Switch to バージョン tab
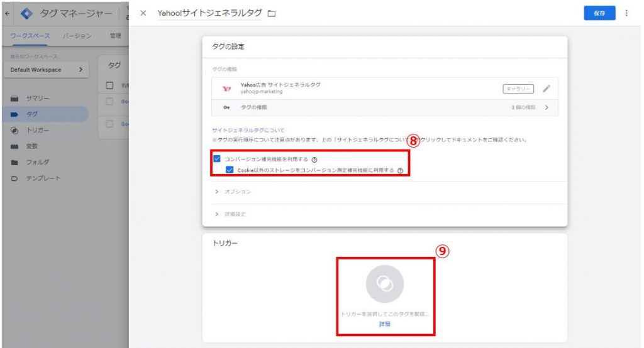Image resolution: width=644 pixels, height=348 pixels. coord(77,36)
